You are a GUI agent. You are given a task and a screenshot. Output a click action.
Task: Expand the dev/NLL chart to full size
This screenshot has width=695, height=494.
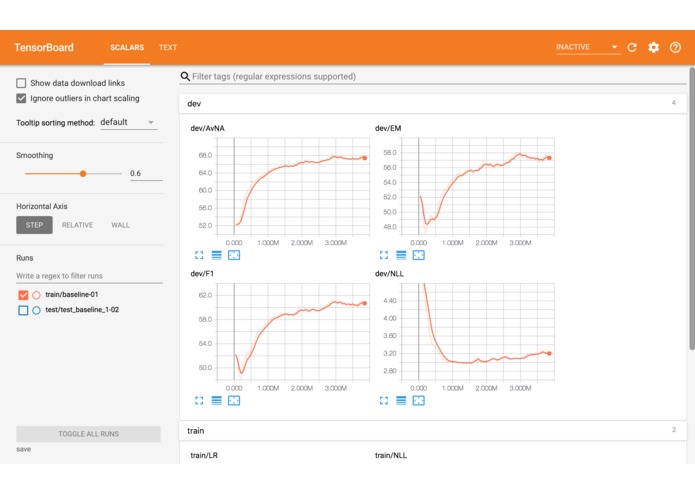coord(384,401)
